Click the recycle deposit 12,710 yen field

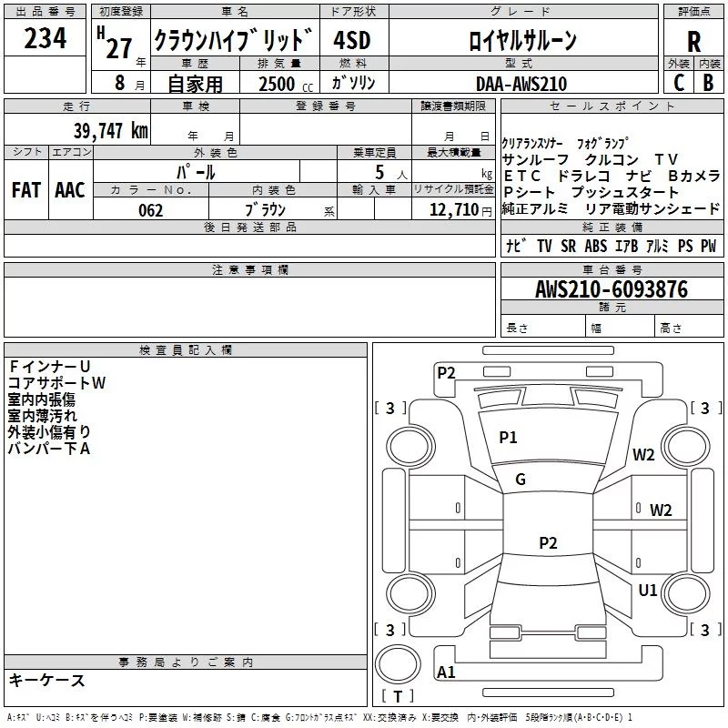tap(453, 209)
